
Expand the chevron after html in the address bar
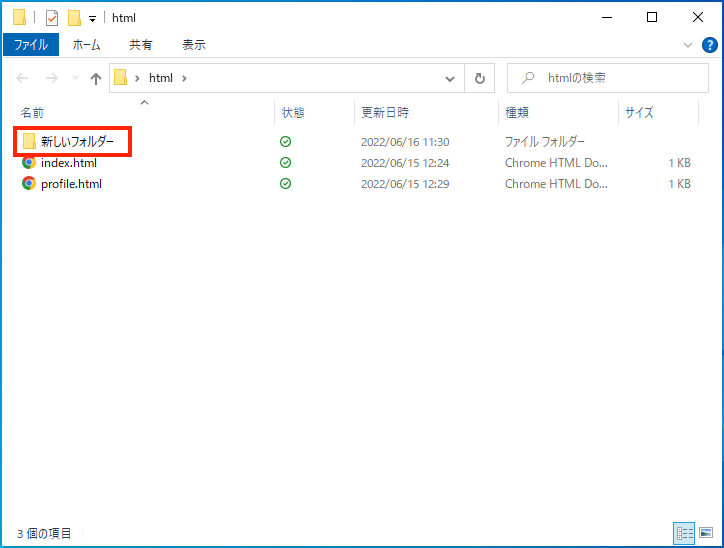coord(184,78)
